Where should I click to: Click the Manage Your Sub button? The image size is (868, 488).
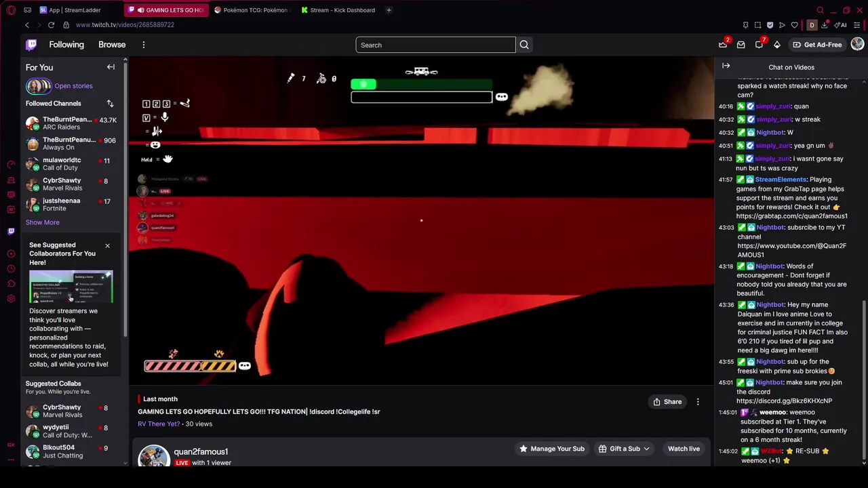coord(552,449)
